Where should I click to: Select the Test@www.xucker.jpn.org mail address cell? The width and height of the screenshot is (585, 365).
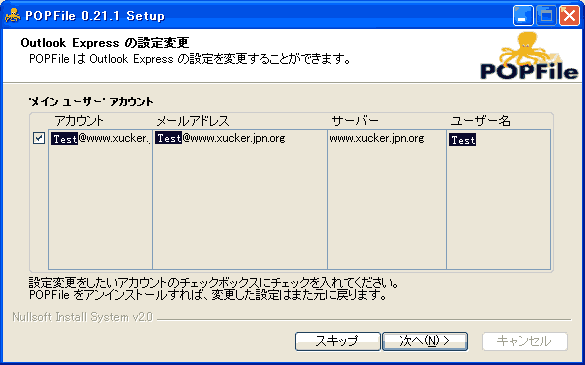point(220,138)
